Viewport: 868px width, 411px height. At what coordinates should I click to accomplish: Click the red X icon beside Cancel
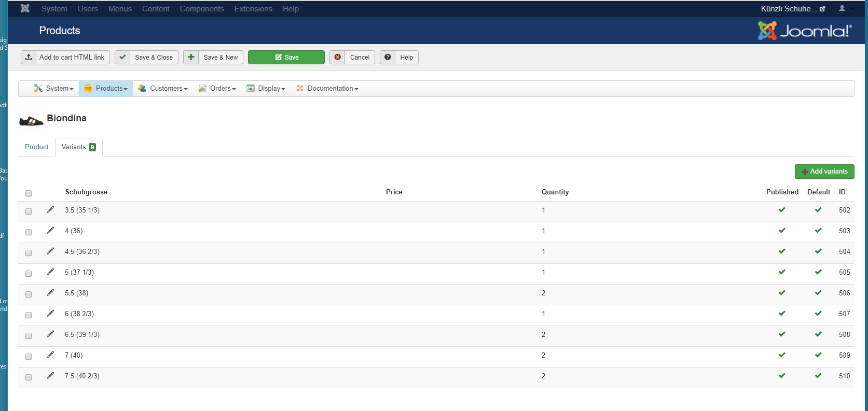[338, 57]
